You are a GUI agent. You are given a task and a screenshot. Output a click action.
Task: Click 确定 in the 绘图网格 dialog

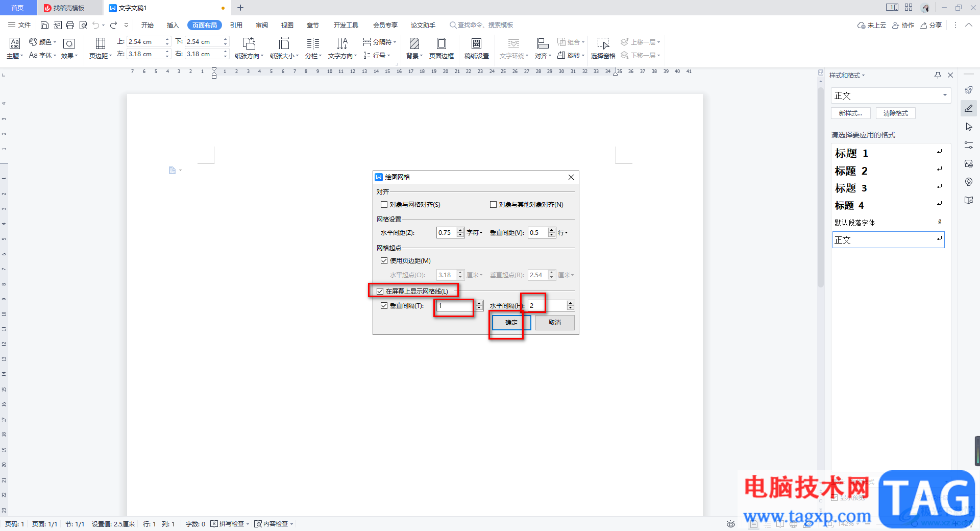point(511,323)
